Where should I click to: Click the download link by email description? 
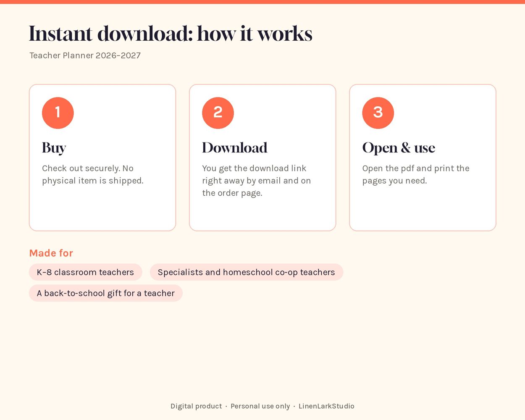tap(257, 181)
